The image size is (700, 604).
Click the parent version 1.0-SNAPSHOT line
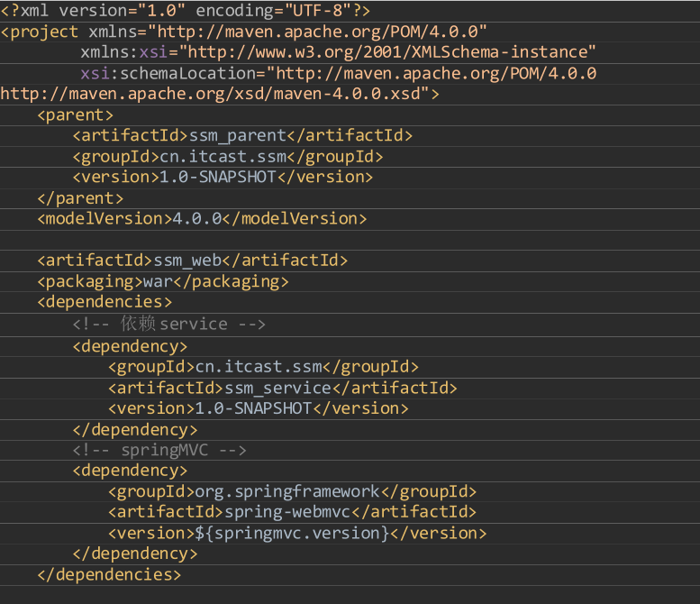[x=223, y=178]
